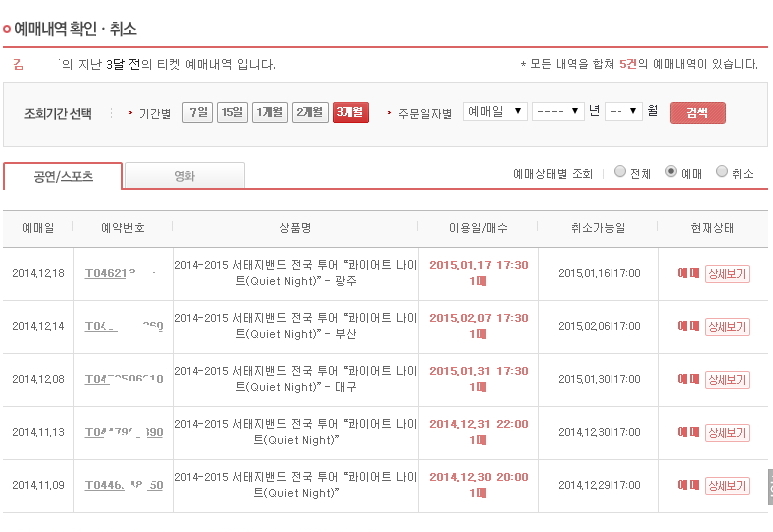Expand the year (년) dropdown
The image size is (773, 532).
[x=558, y=112]
